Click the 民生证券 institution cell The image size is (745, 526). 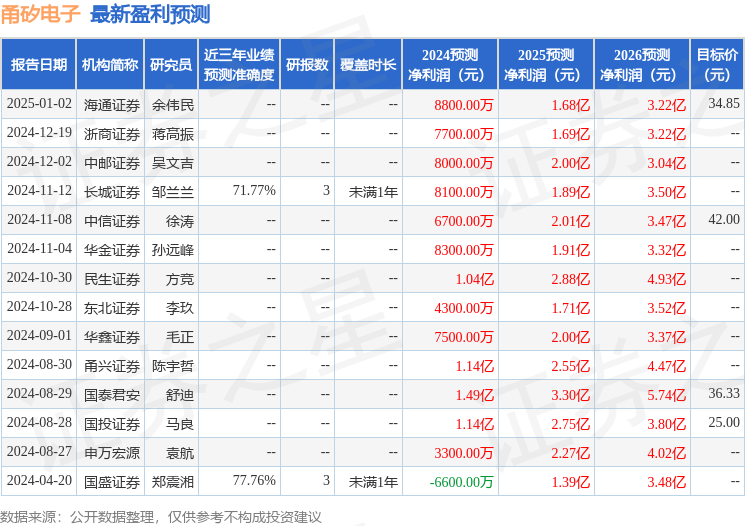pos(112,279)
